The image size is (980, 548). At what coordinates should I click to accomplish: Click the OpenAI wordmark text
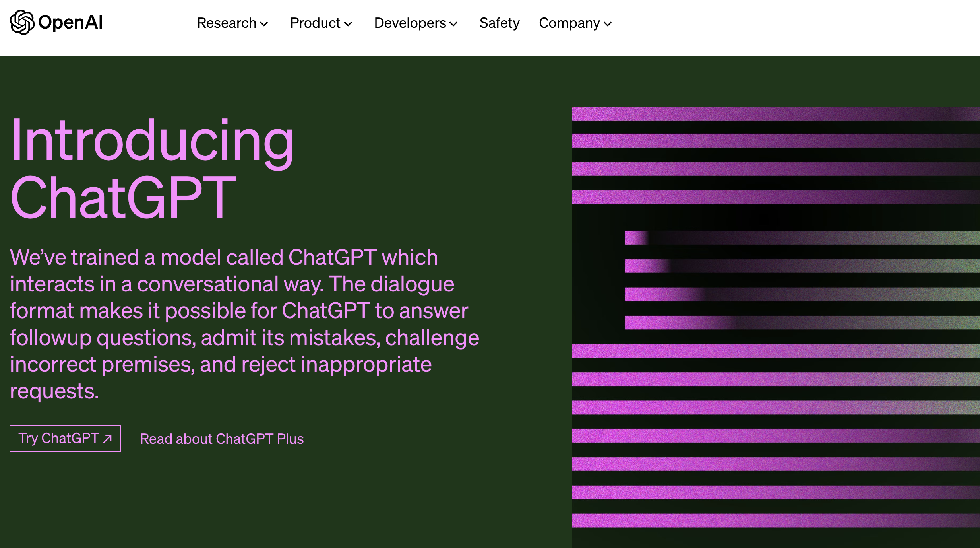coord(70,22)
